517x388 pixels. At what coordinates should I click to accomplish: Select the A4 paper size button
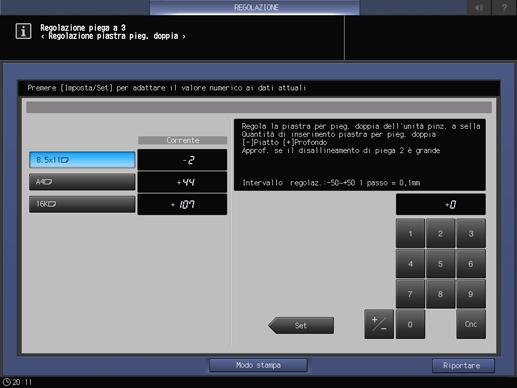click(82, 182)
